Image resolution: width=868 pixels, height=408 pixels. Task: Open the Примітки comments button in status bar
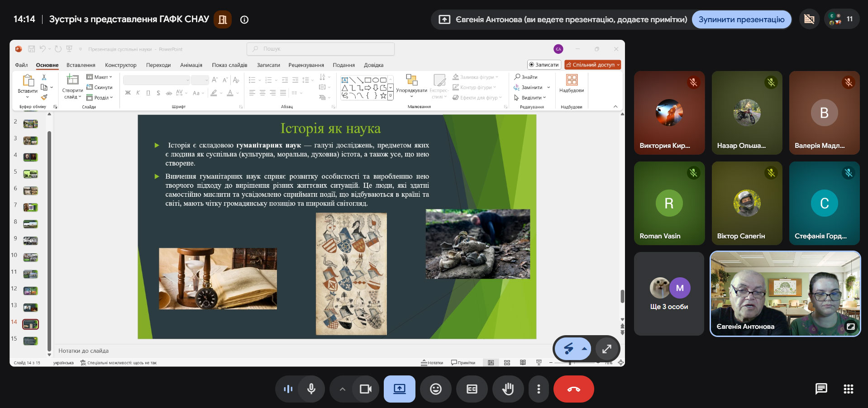click(x=463, y=362)
